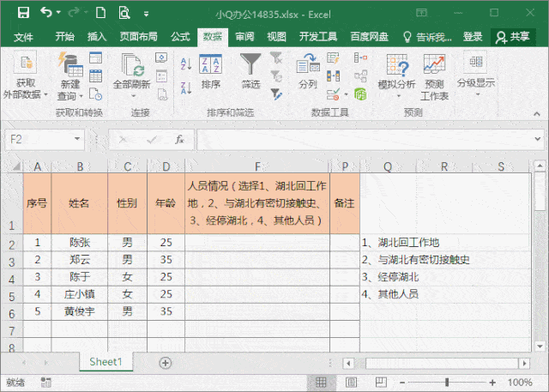Switch to the 页面布局 tab

point(138,36)
